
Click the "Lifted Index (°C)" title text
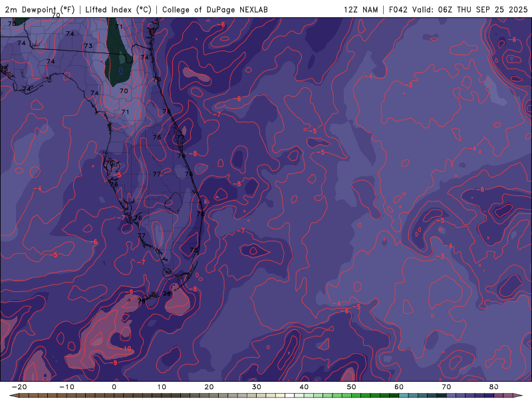[118, 10]
